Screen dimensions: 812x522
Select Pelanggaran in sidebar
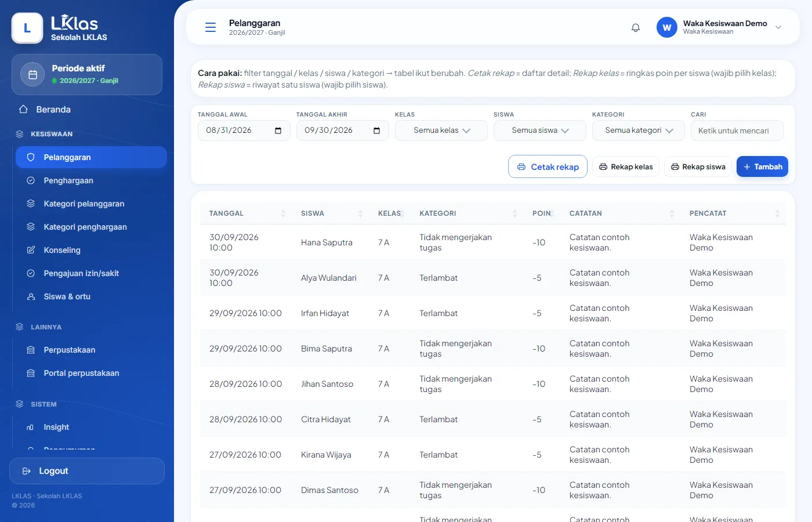coord(91,157)
